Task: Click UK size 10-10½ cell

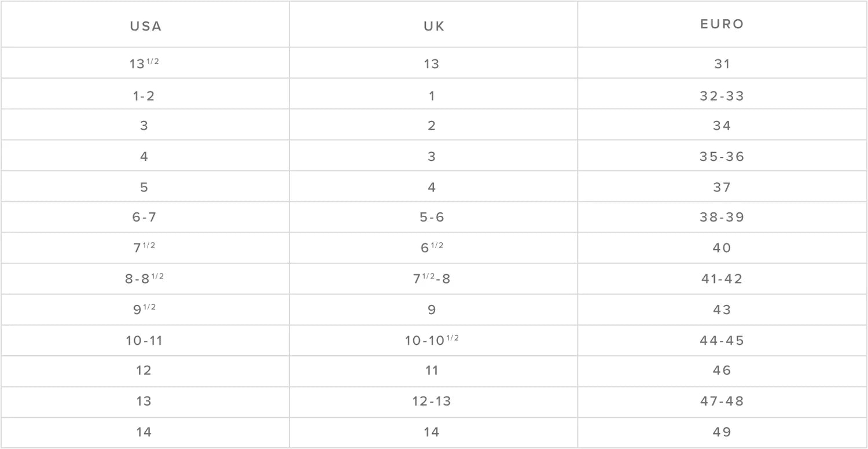Action: [432, 341]
